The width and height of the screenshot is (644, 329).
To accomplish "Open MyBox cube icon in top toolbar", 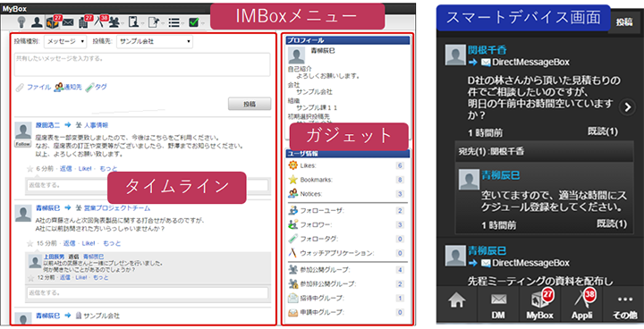I will point(53,22).
